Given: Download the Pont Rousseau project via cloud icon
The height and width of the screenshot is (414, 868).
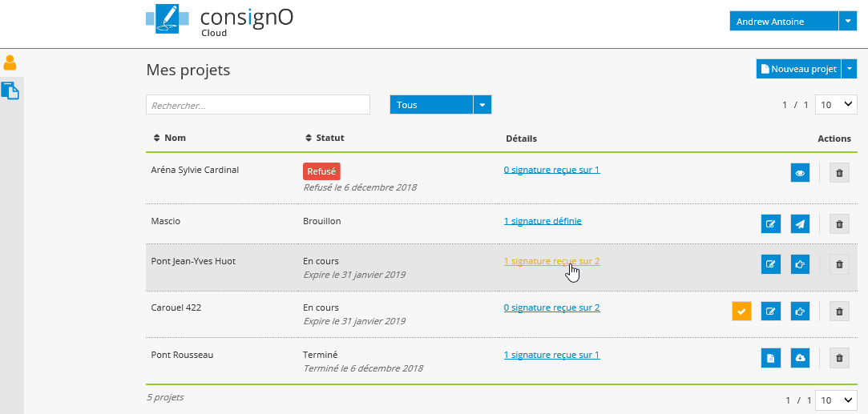Looking at the screenshot, I should pyautogui.click(x=800, y=359).
